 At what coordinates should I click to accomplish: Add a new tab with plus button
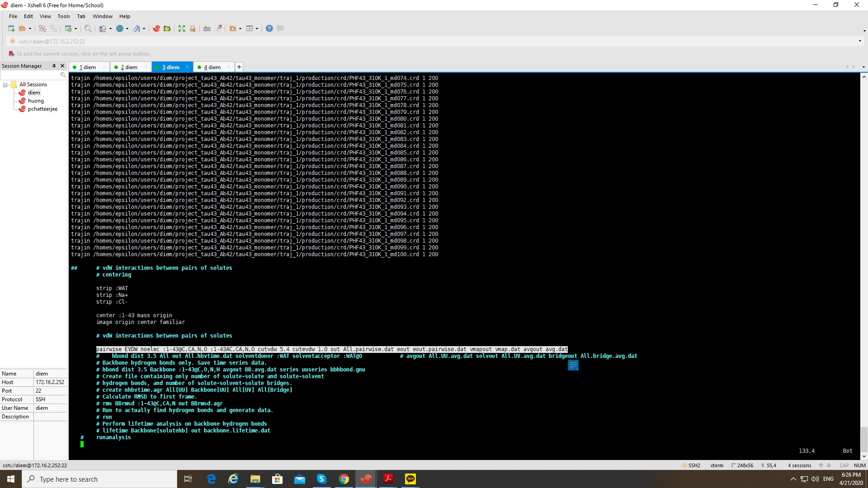tap(239, 67)
